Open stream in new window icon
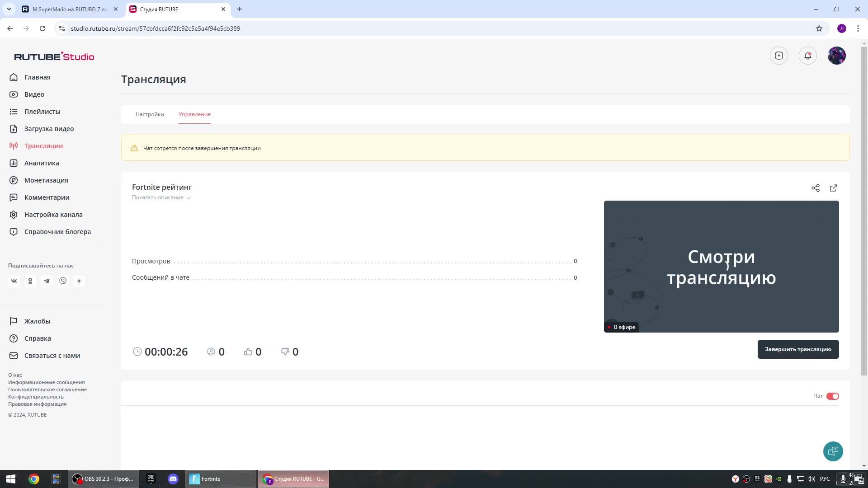 (x=834, y=188)
